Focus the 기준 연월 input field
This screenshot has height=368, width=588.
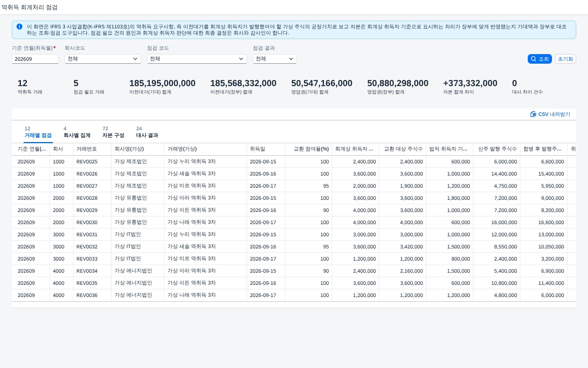tap(35, 59)
